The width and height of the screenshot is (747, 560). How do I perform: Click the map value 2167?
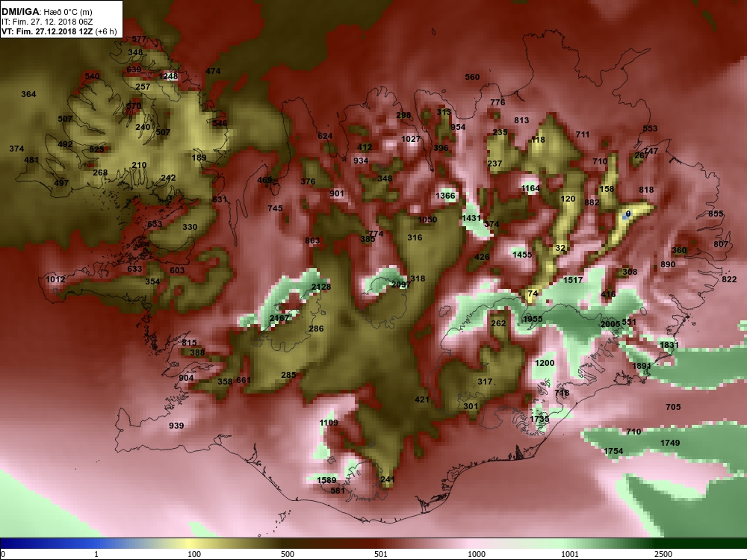279,318
